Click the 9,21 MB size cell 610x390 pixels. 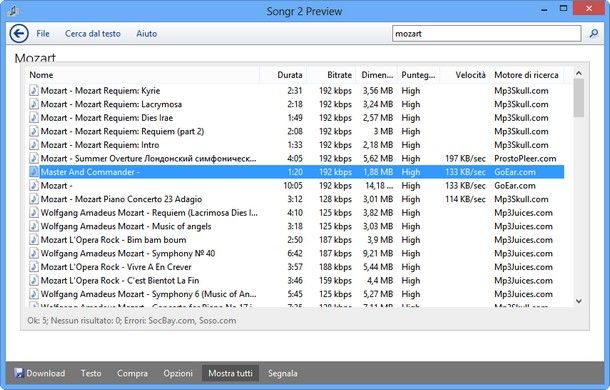pos(378,253)
